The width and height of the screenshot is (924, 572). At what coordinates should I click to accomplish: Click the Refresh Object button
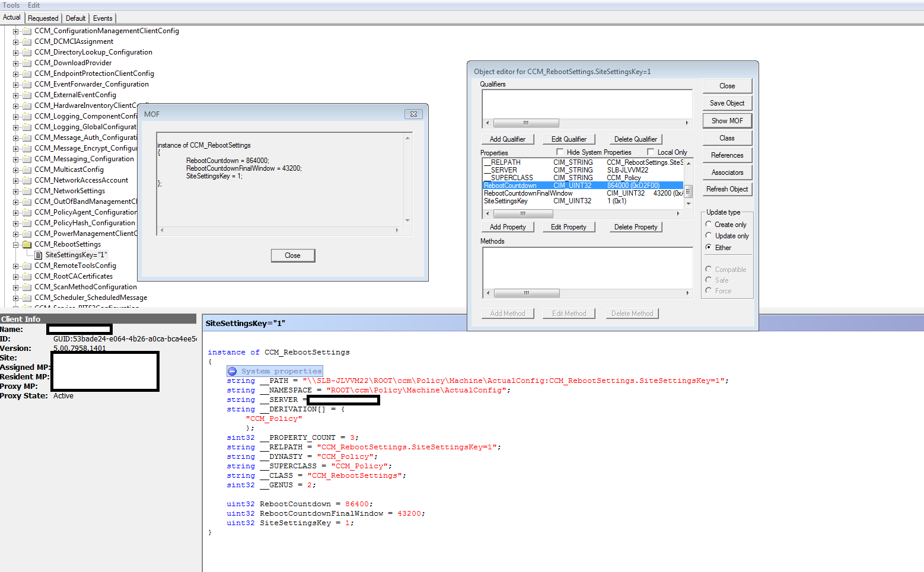(x=727, y=188)
